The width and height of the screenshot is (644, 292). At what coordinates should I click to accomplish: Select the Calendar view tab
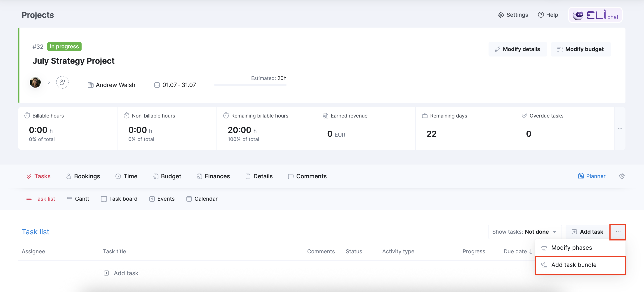pyautogui.click(x=202, y=199)
